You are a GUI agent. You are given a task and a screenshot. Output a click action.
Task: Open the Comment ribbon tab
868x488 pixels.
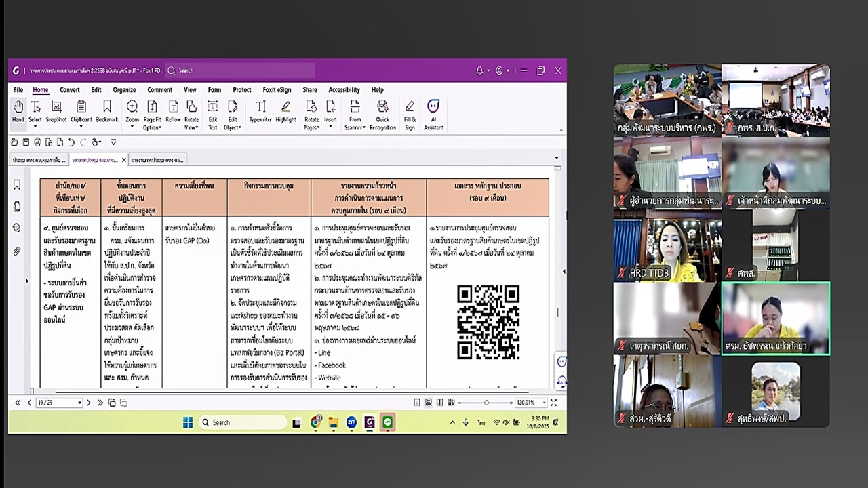pos(159,90)
